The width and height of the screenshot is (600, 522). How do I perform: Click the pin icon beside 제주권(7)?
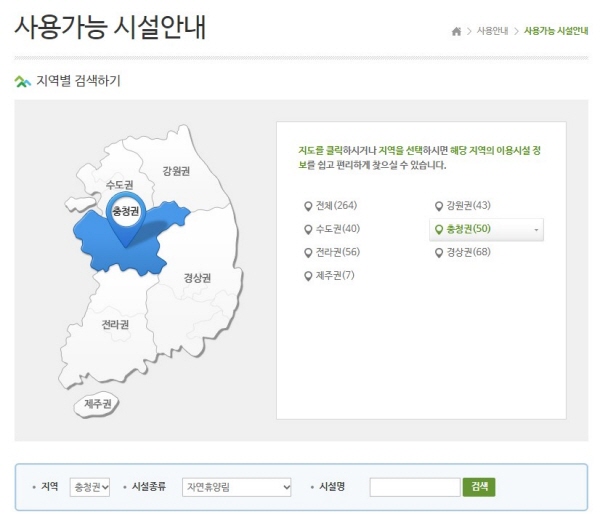tap(308, 276)
